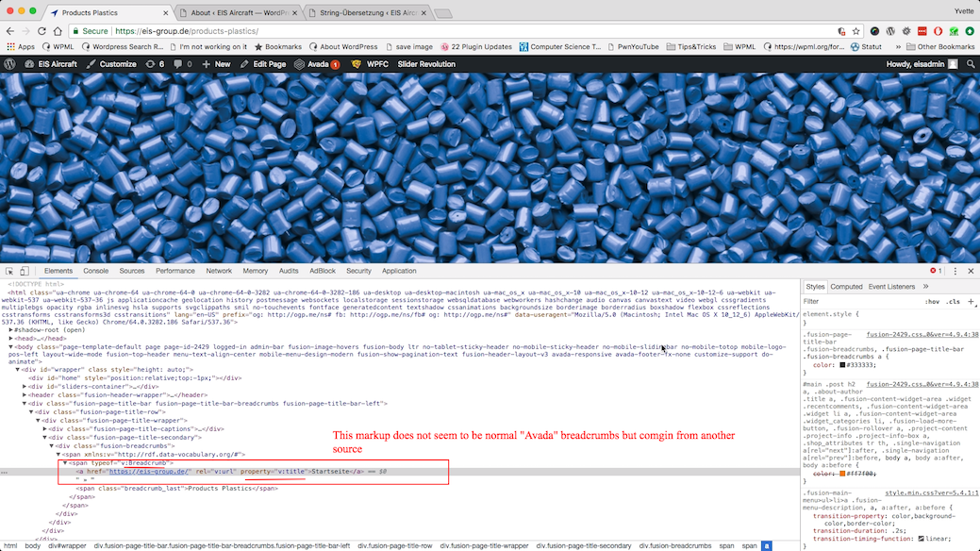Switch to the Network tab
Image resolution: width=980 pixels, height=551 pixels.
tap(219, 271)
